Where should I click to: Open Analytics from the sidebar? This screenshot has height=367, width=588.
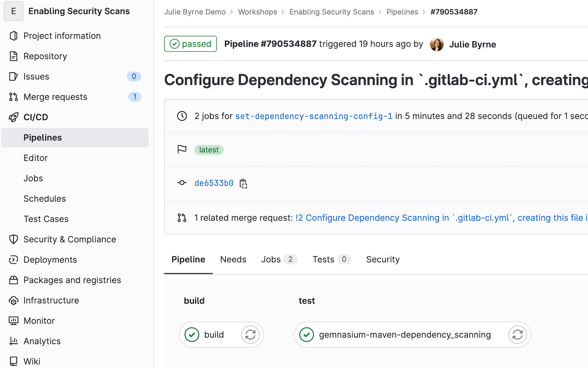point(42,341)
